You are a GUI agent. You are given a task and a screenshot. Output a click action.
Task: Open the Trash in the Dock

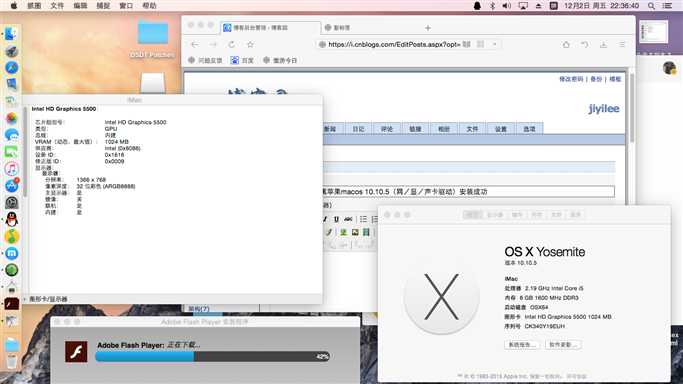[x=11, y=361]
